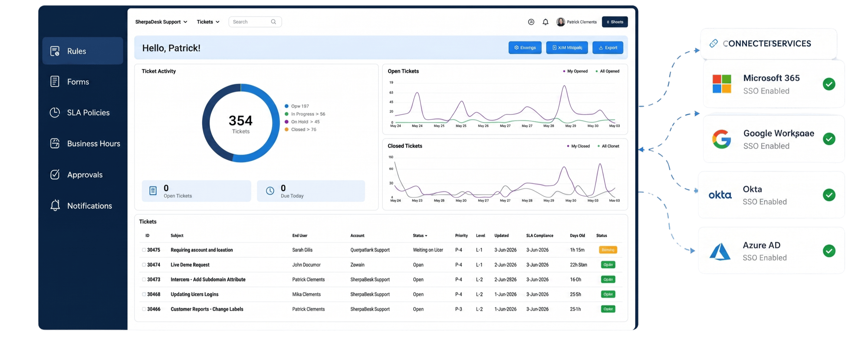
Task: Toggle the All Opened legend entry
Action: click(608, 71)
